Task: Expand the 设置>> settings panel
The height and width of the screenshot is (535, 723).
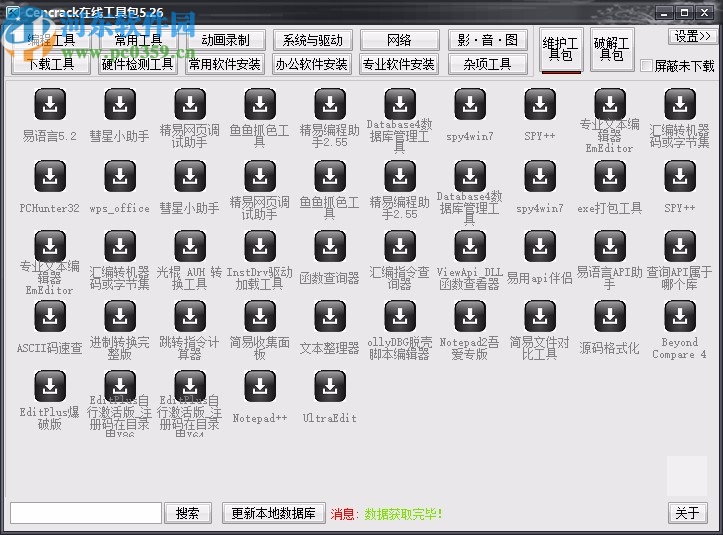Action: pyautogui.click(x=691, y=36)
